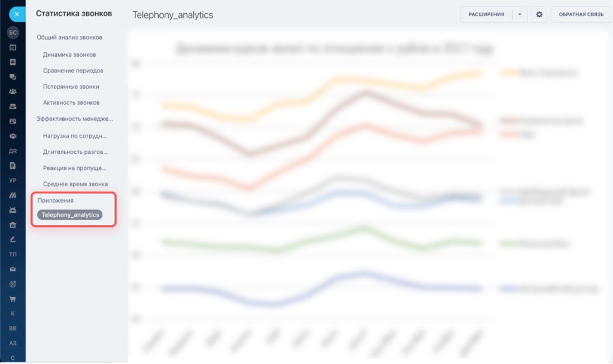
Task: Click the pen signature icon in sidebar
Action: 13,239
